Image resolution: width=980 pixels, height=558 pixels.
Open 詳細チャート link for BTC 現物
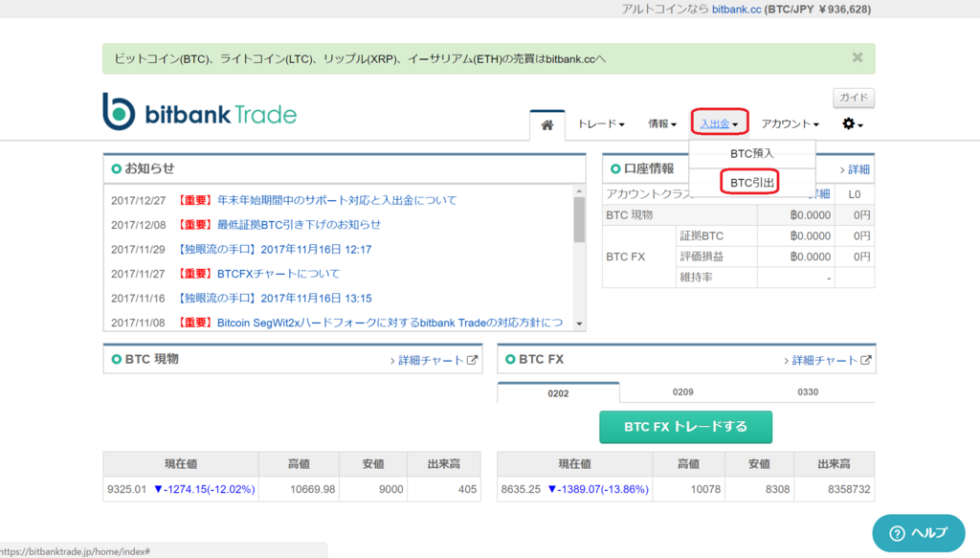tap(434, 360)
